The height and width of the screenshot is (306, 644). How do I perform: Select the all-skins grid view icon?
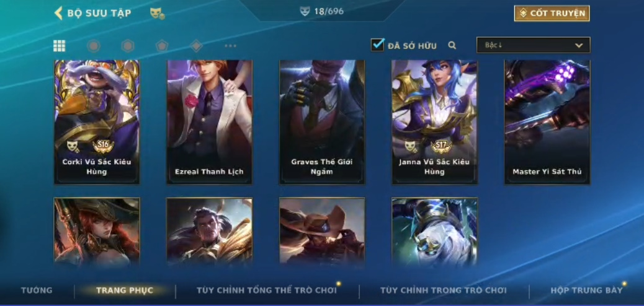59,46
